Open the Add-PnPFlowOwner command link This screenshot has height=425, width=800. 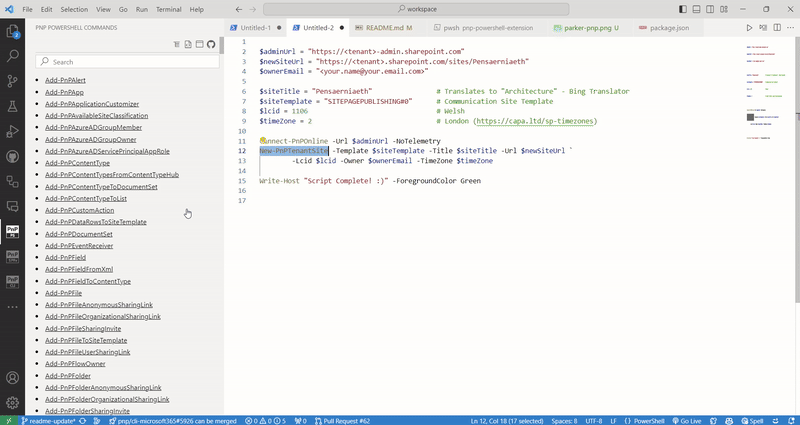[x=75, y=364]
